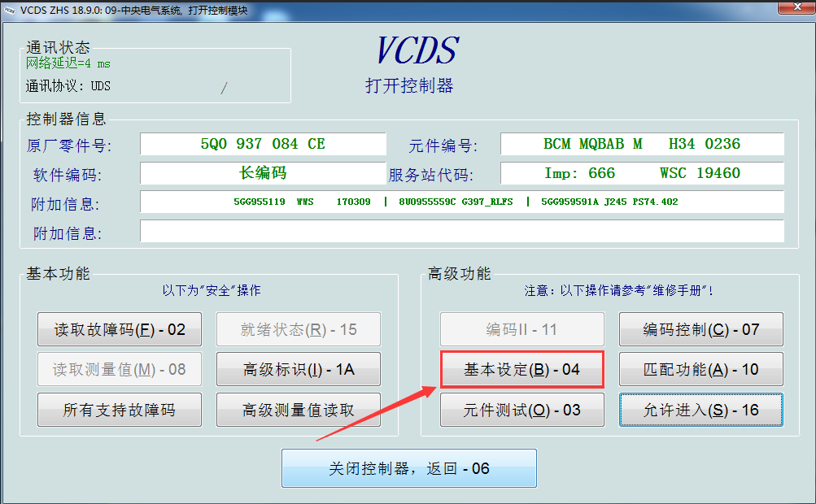Click the text 通讯协议: UDS
This screenshot has width=816, height=504.
click(68, 86)
